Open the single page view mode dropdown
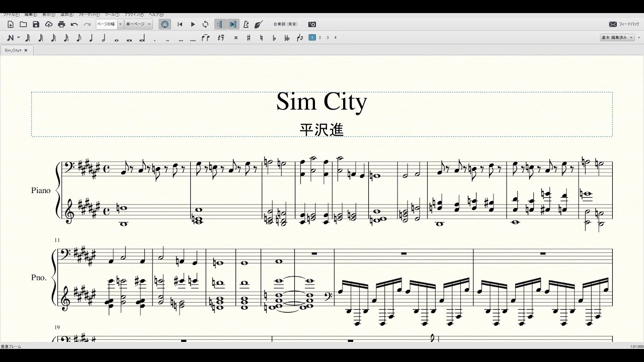 click(139, 24)
